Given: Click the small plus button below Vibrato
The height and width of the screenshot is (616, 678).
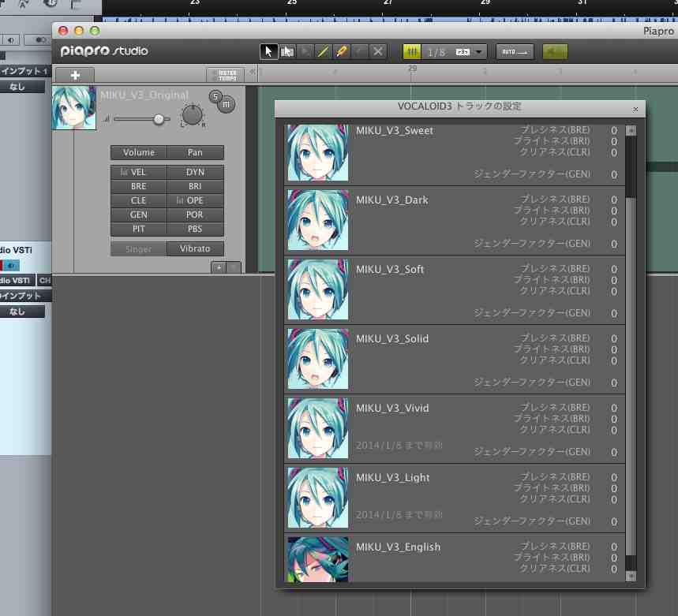Looking at the screenshot, I should (219, 268).
